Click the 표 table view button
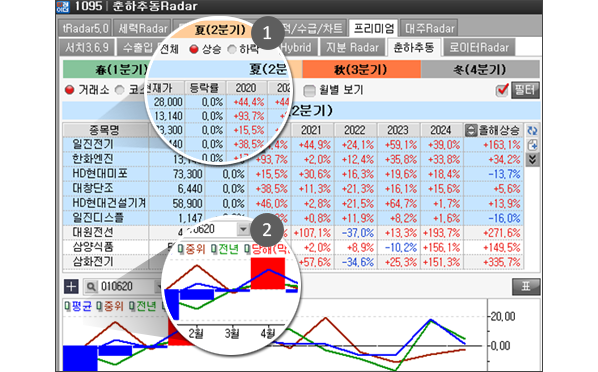Viewport: 598px width, 372px height. (526, 286)
